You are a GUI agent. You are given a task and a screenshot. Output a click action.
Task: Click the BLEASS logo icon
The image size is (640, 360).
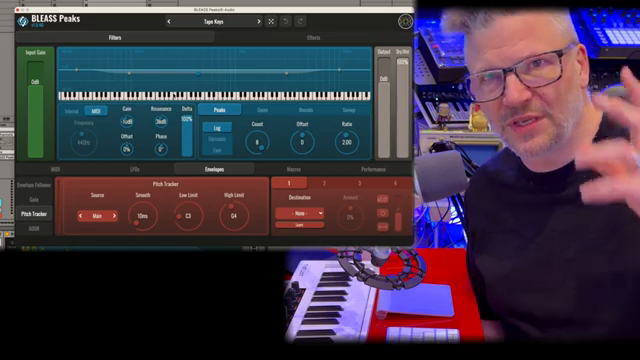[x=23, y=21]
